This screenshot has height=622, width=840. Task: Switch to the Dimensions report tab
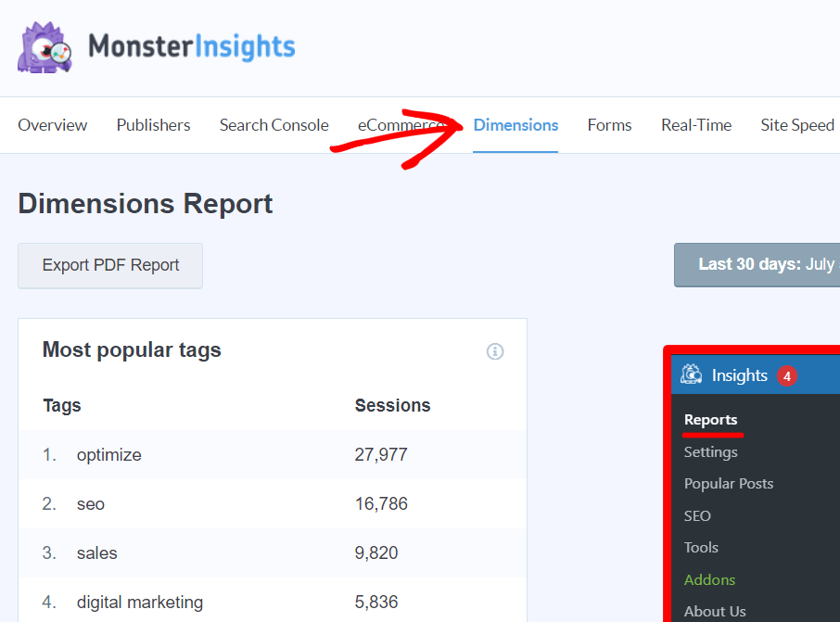point(515,124)
